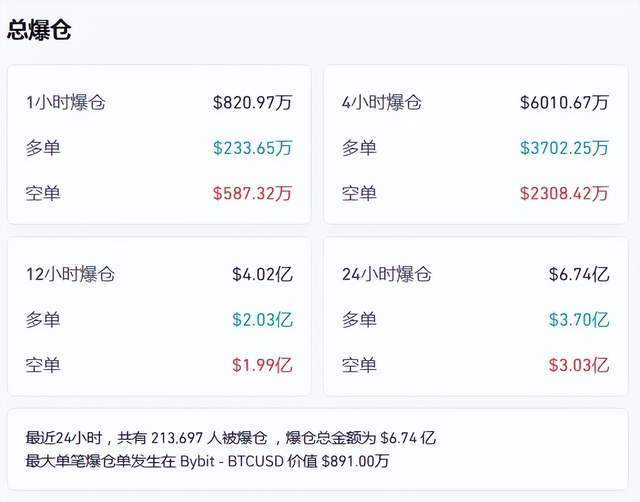This screenshot has width=640, height=502.
Task: Click the 最近24小时 summary sentence
Action: [x=230, y=438]
